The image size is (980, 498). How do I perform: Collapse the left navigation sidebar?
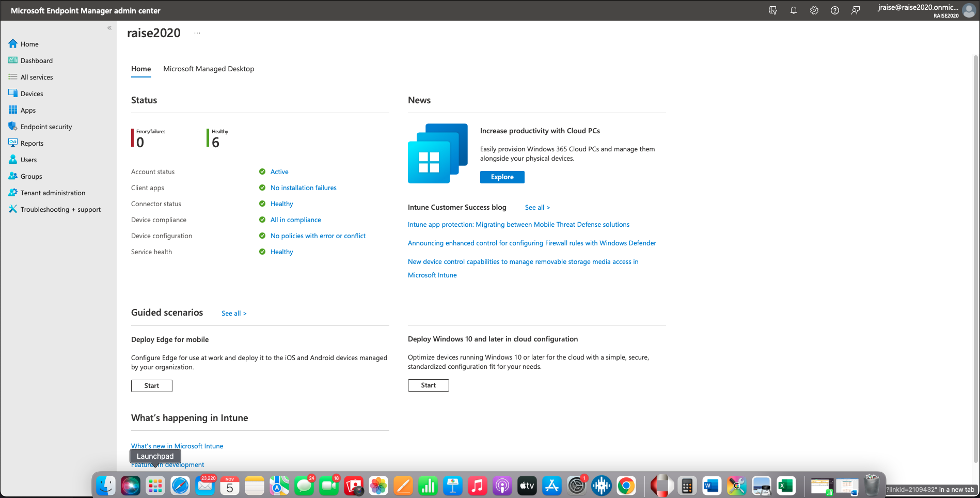[109, 28]
